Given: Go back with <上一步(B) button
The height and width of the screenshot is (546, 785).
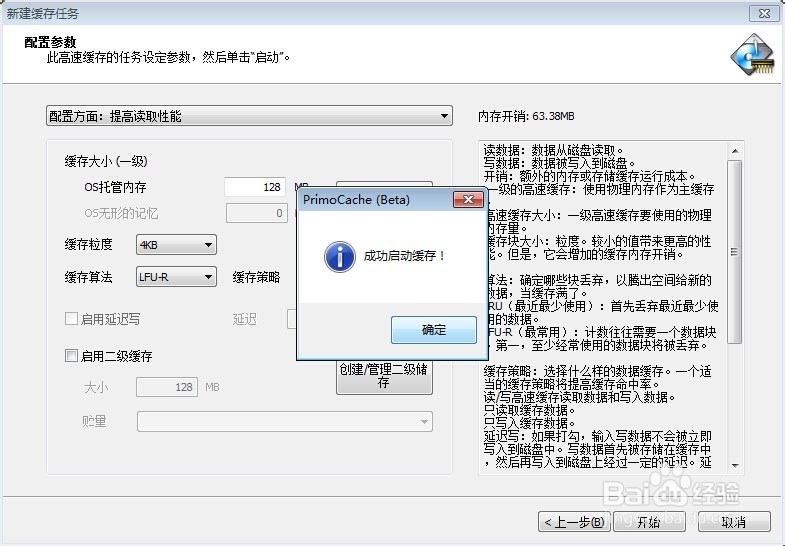Looking at the screenshot, I should point(574,522).
